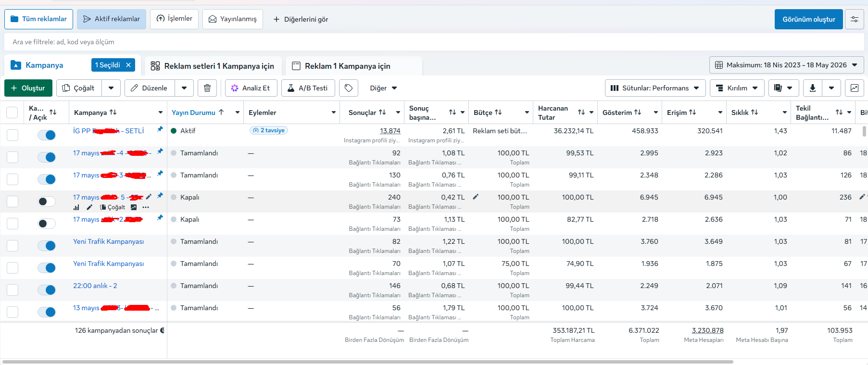This screenshot has width=868, height=365.
Task: Select the Aktif reklamlar tab
Action: (112, 19)
